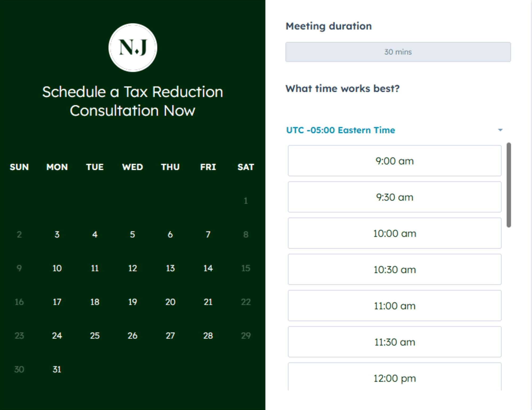This screenshot has width=532, height=410.
Task: Choose the 9:00 am time slot
Action: 394,161
